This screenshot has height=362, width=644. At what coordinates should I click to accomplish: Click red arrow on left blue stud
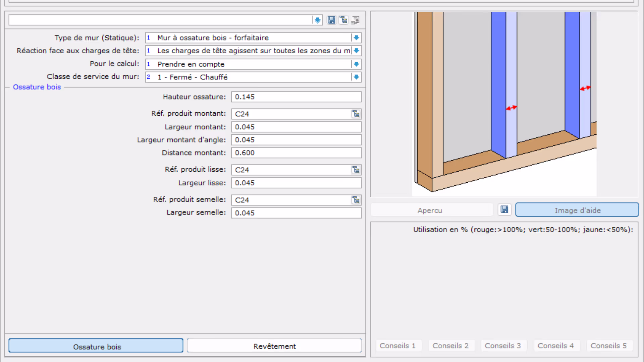click(x=511, y=108)
